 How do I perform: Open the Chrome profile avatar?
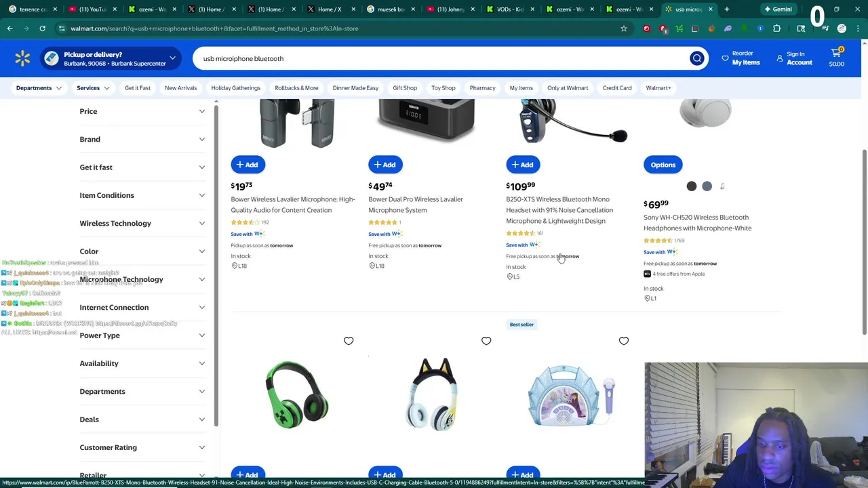[x=842, y=28]
